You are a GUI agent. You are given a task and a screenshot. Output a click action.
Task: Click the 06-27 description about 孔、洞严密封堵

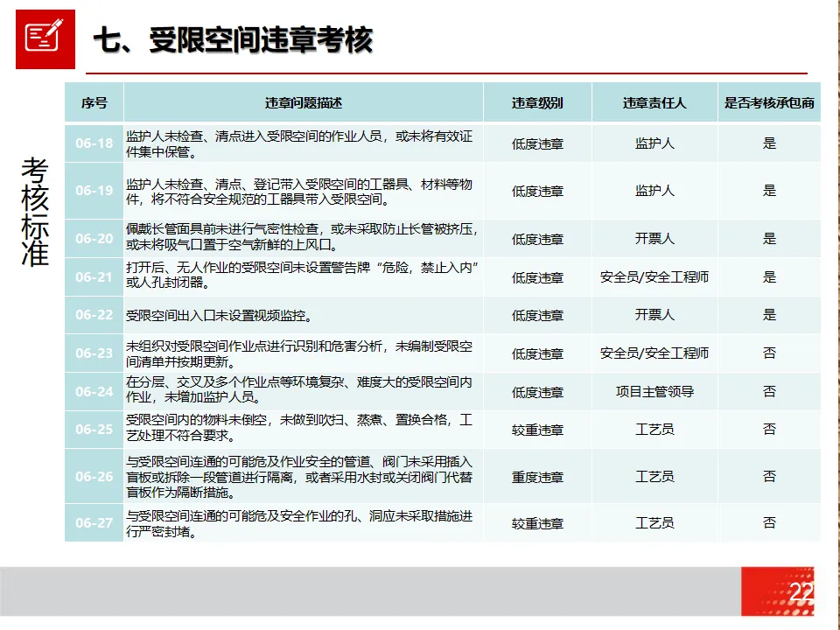click(299, 524)
